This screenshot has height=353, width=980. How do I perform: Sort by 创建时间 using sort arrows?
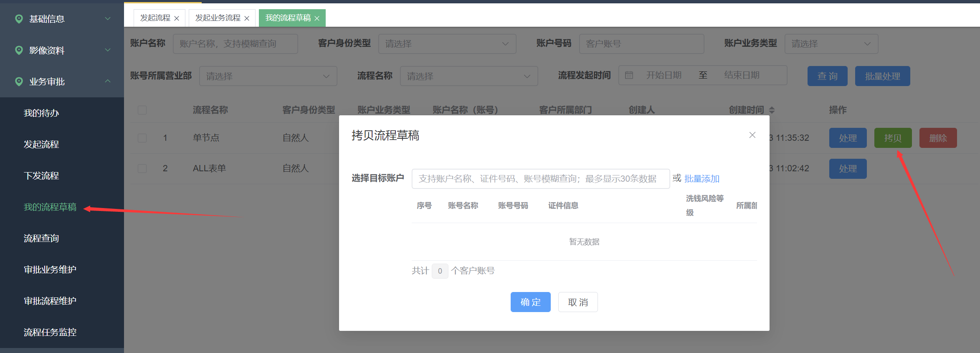pos(772,110)
